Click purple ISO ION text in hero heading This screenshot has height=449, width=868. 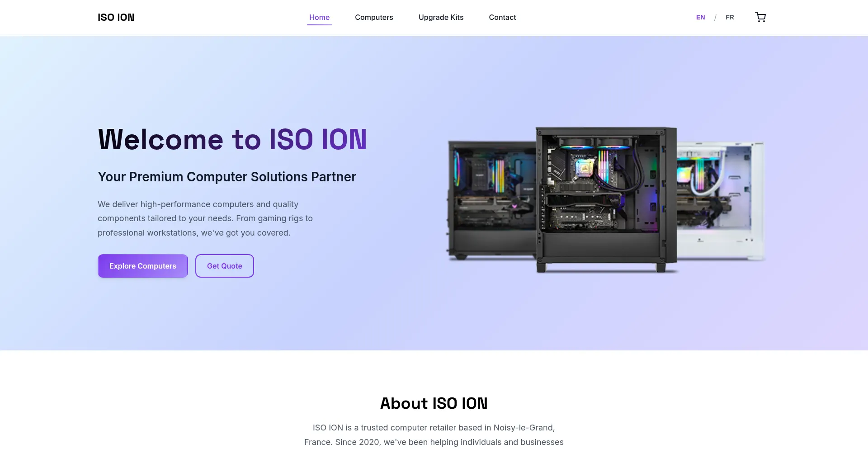point(318,139)
